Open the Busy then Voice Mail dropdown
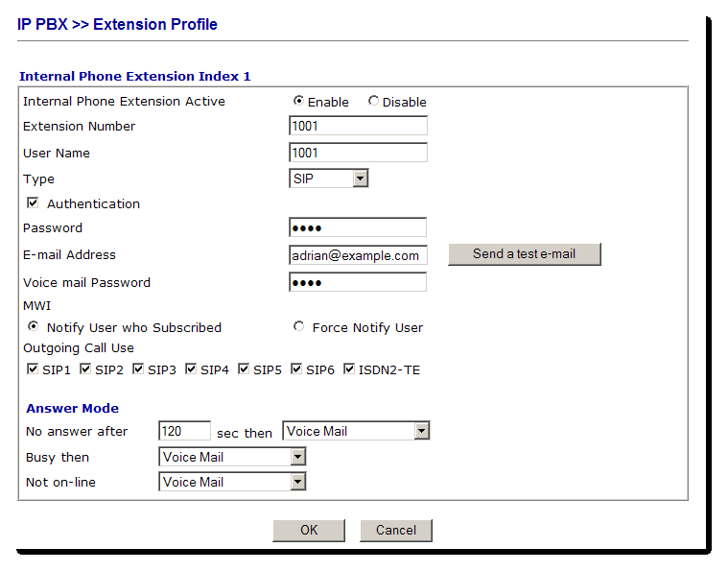The height and width of the screenshot is (571, 728). pyautogui.click(x=232, y=457)
